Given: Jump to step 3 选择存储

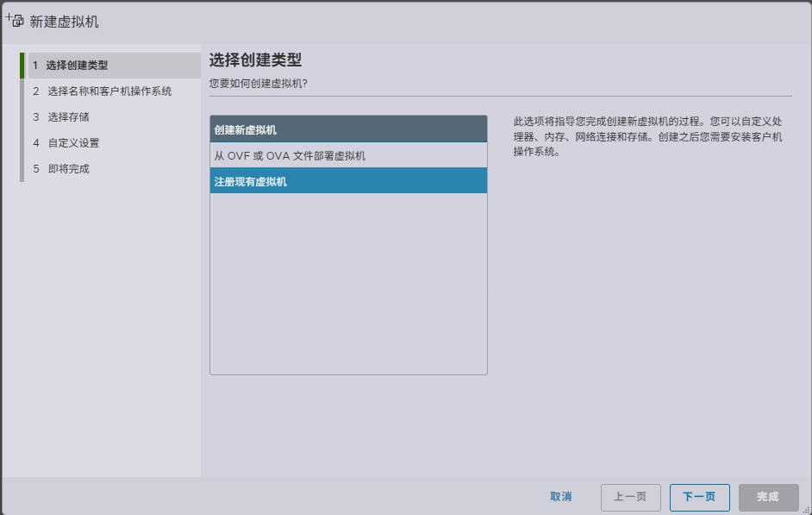Looking at the screenshot, I should pyautogui.click(x=68, y=117).
